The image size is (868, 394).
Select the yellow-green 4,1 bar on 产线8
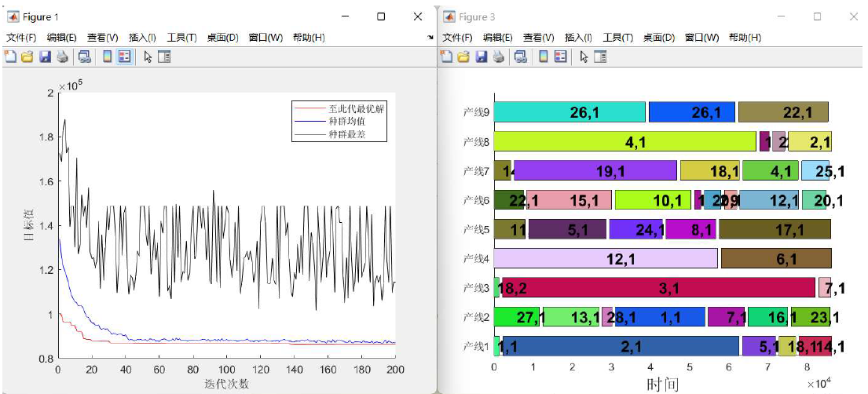click(625, 141)
